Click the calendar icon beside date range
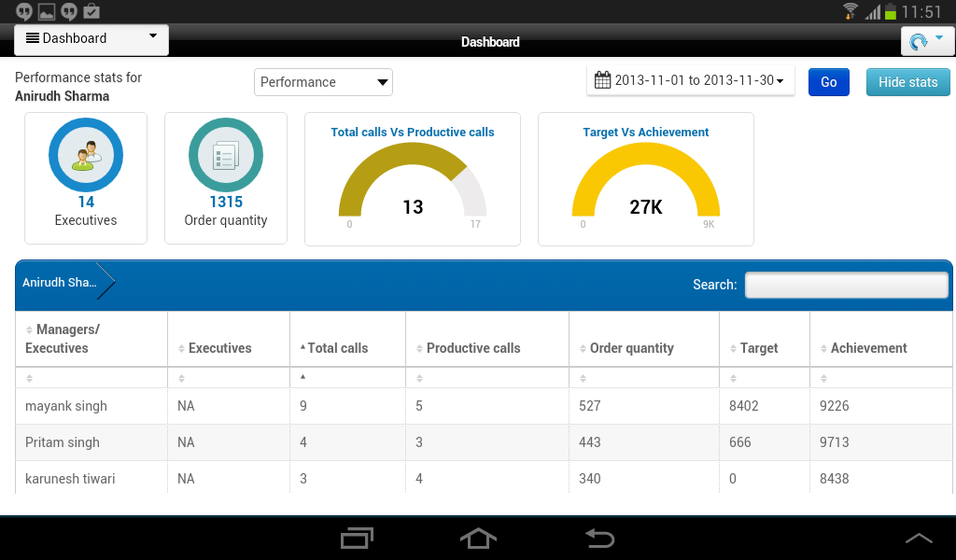This screenshot has width=956, height=560. 602,80
